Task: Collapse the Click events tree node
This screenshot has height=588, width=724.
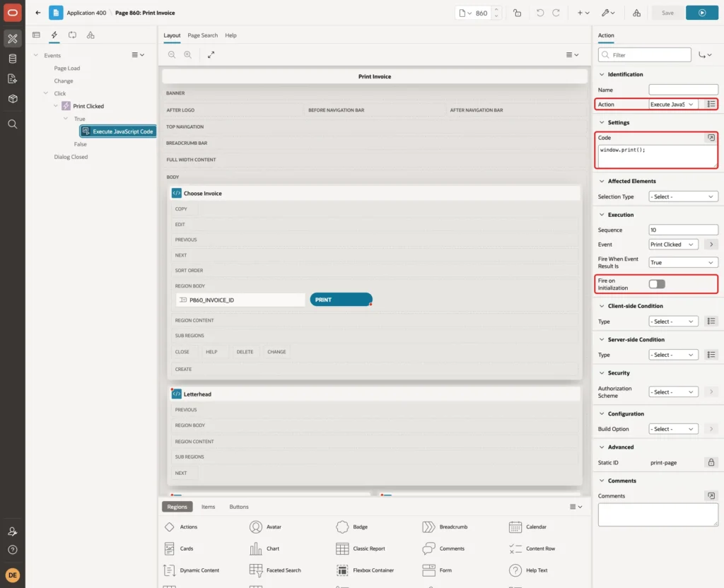Action: pos(46,93)
